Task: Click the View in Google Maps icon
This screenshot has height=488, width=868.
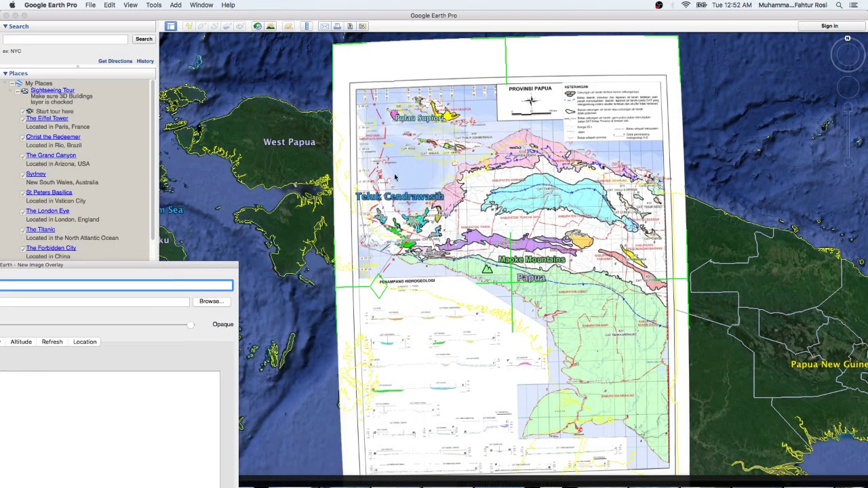Action: pyautogui.click(x=363, y=26)
